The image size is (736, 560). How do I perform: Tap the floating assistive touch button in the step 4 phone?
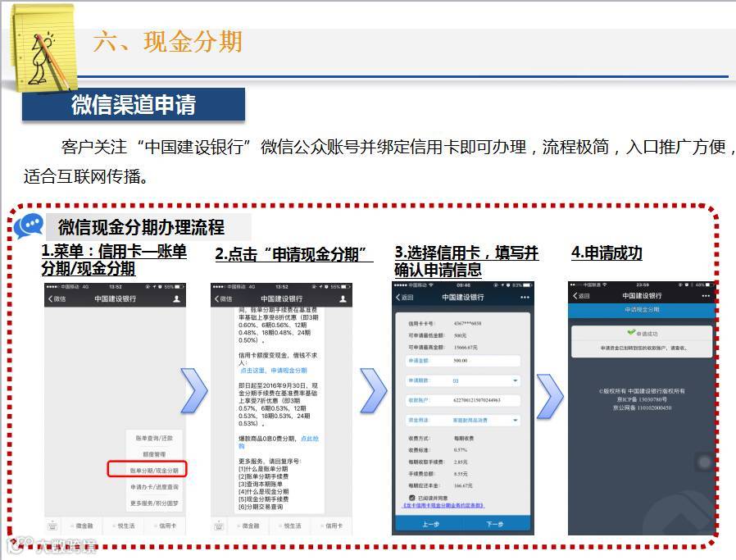coord(705,462)
